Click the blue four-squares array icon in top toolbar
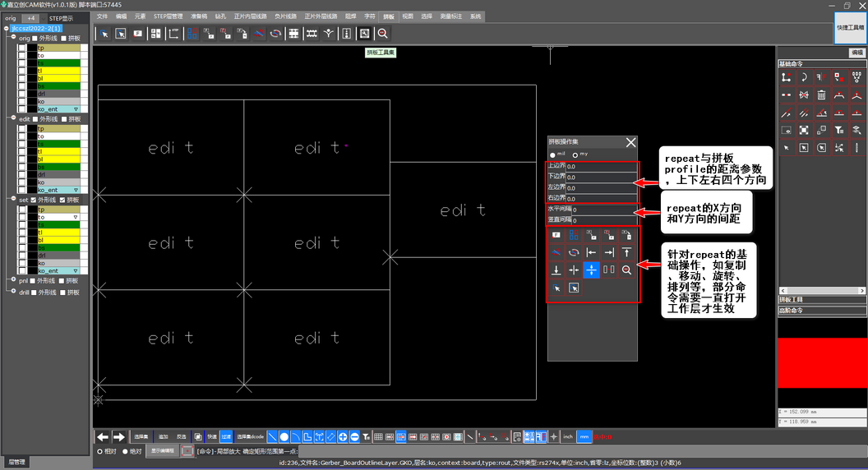868x470 pixels. (192, 34)
